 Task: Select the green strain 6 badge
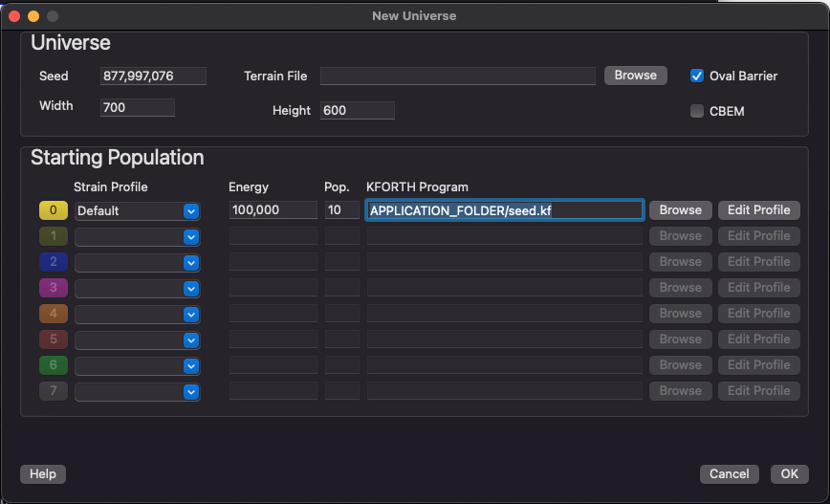click(54, 365)
